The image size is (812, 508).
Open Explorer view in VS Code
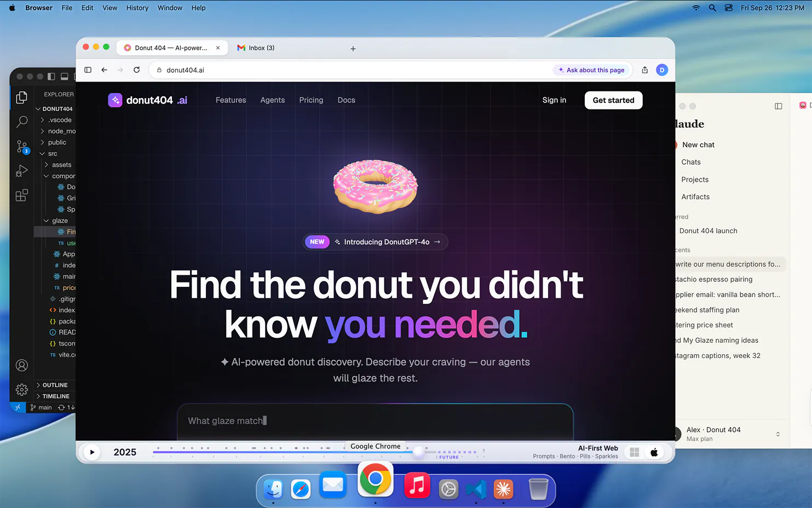(22, 97)
